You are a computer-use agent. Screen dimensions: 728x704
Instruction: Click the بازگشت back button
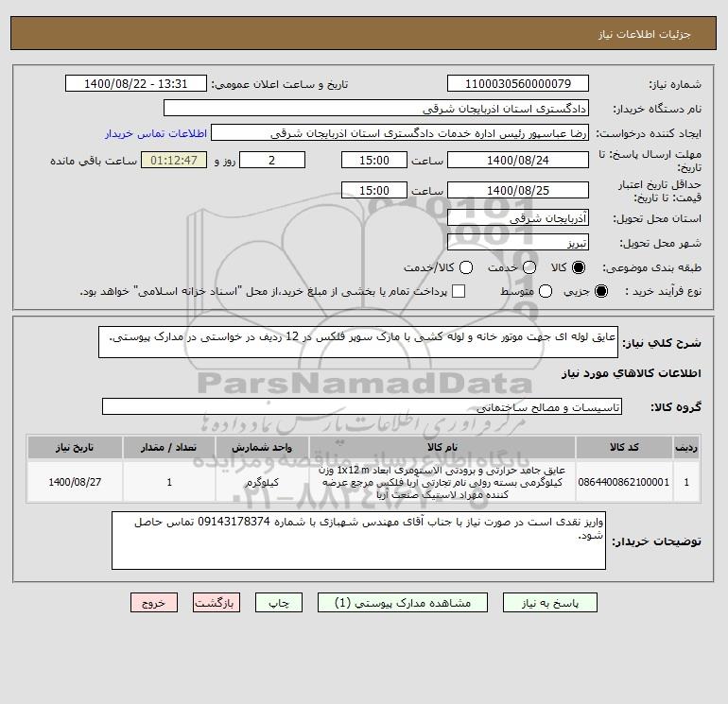tap(217, 603)
